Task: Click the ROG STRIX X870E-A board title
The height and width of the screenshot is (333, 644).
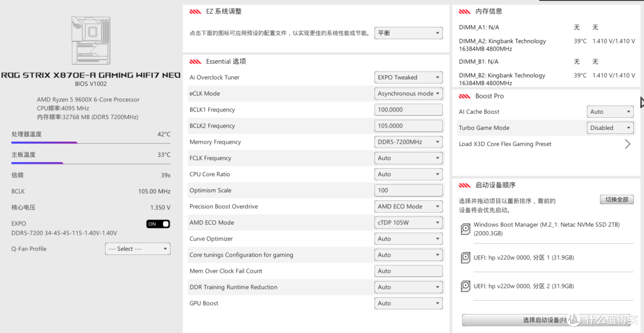Action: coord(91,76)
